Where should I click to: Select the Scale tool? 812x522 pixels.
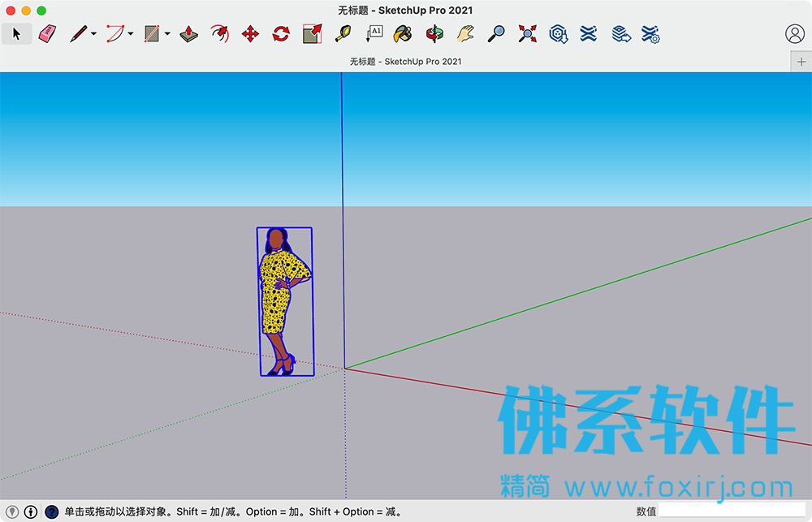[313, 34]
